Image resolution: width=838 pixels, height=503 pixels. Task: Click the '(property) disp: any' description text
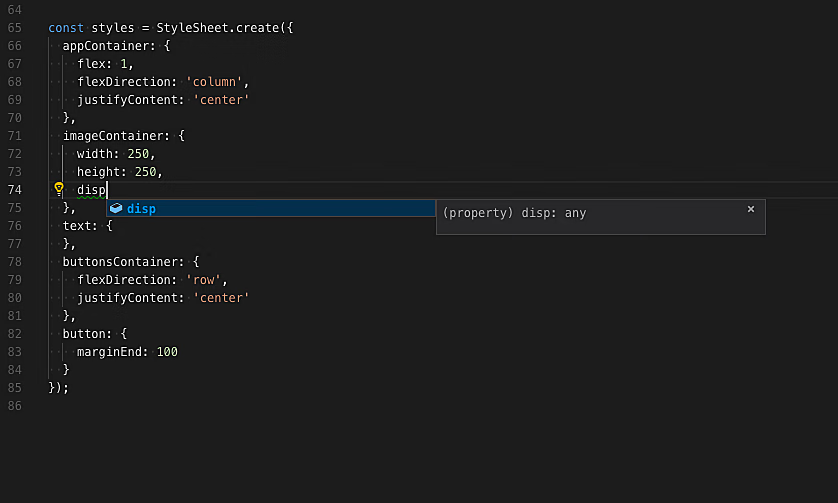pyautogui.click(x=514, y=213)
